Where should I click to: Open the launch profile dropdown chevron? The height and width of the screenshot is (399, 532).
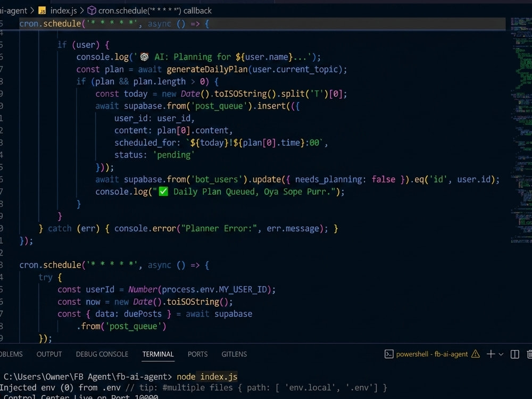[501, 354]
